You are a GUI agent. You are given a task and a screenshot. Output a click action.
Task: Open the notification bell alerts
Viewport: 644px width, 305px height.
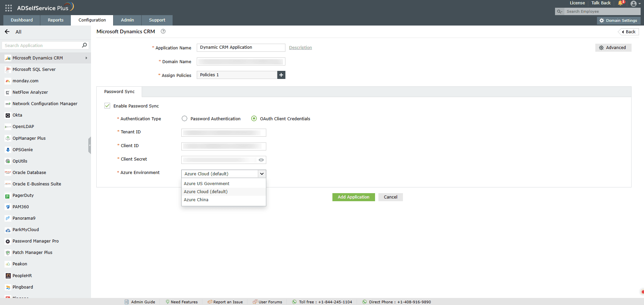click(620, 3)
